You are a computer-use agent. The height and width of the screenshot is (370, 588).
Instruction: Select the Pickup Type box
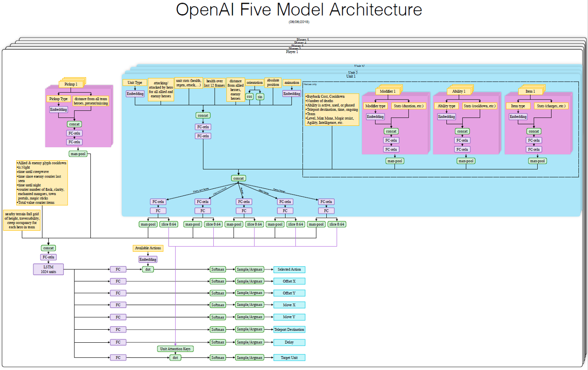click(58, 99)
